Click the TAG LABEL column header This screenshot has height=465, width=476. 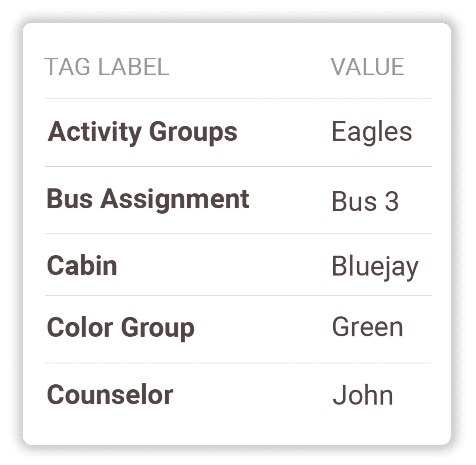point(107,67)
